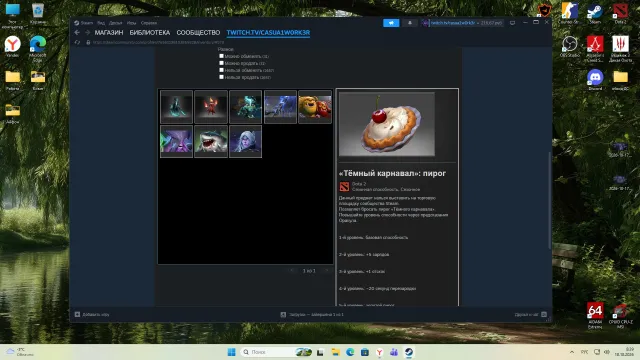Open the Корзина recycle bin icon
Viewport: 640px width, 360px height.
point(38,14)
